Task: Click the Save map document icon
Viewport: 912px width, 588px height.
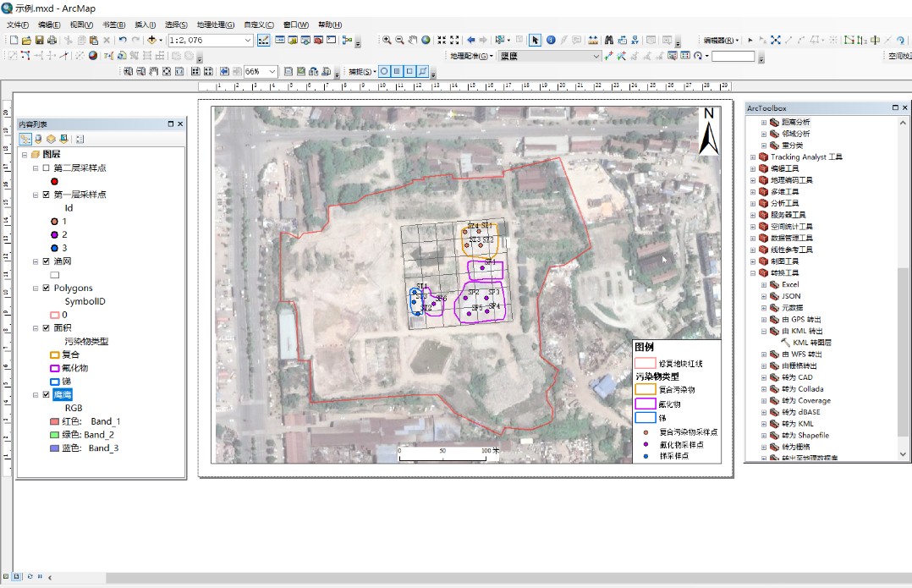Action: click(40, 40)
